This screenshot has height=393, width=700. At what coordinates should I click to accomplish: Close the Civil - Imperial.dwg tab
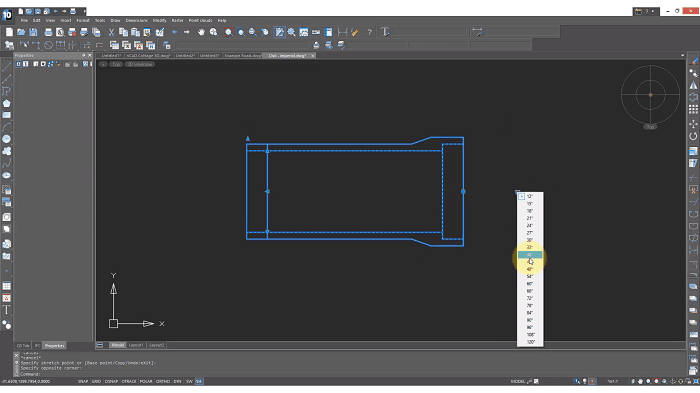[x=312, y=56]
